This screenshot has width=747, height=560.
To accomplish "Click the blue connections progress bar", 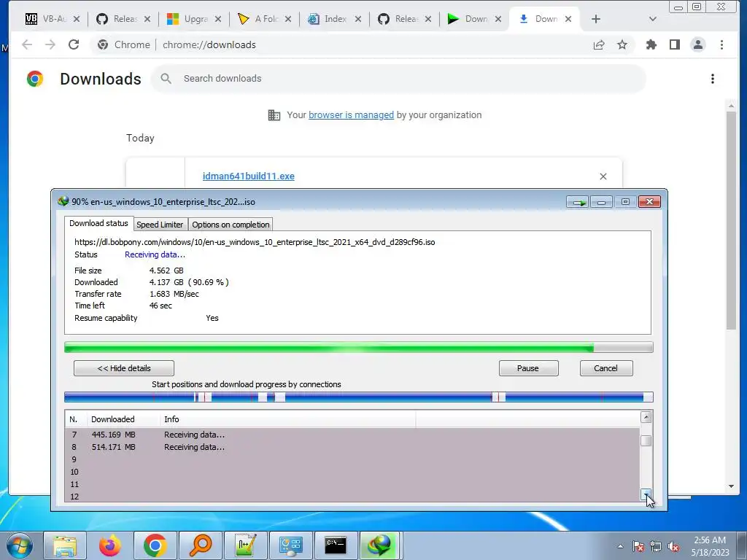I will (x=358, y=397).
